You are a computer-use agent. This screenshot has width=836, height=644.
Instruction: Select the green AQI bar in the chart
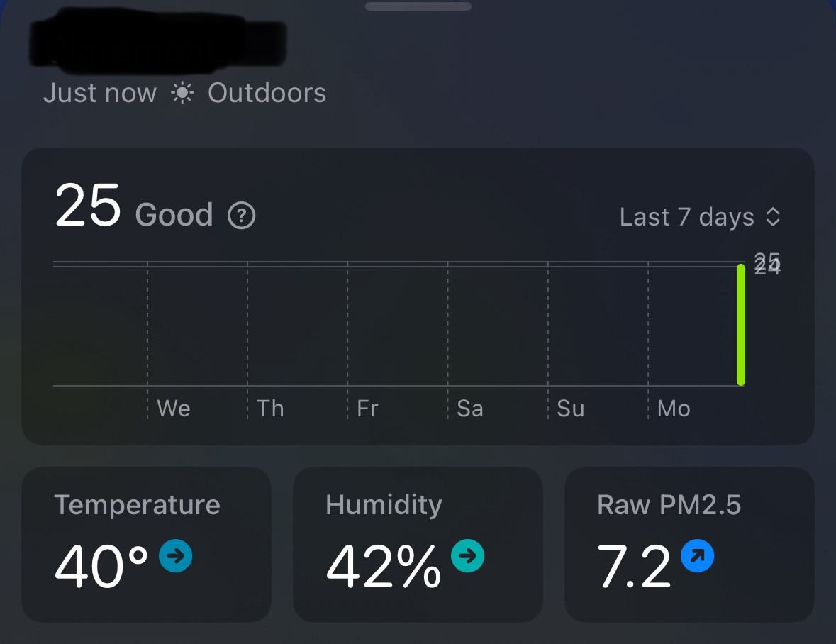[741, 325]
